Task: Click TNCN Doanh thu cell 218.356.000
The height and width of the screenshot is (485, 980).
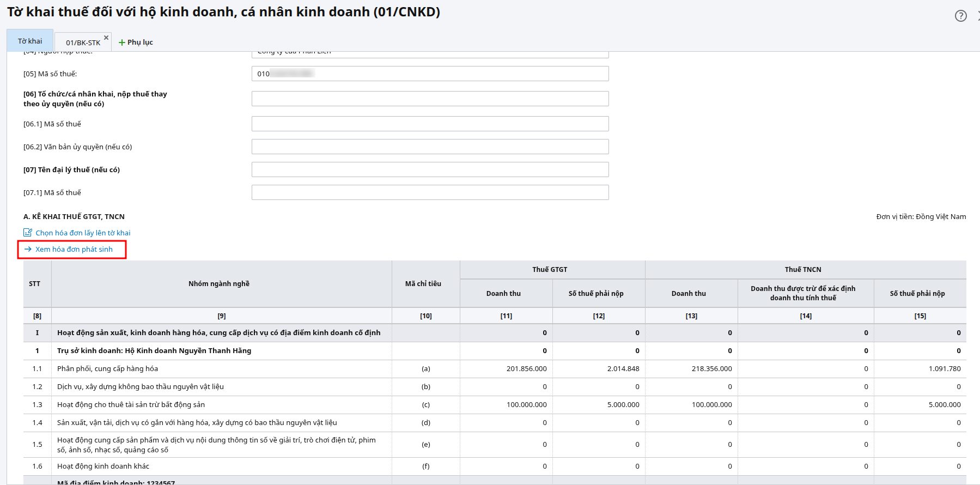Action: (x=711, y=369)
